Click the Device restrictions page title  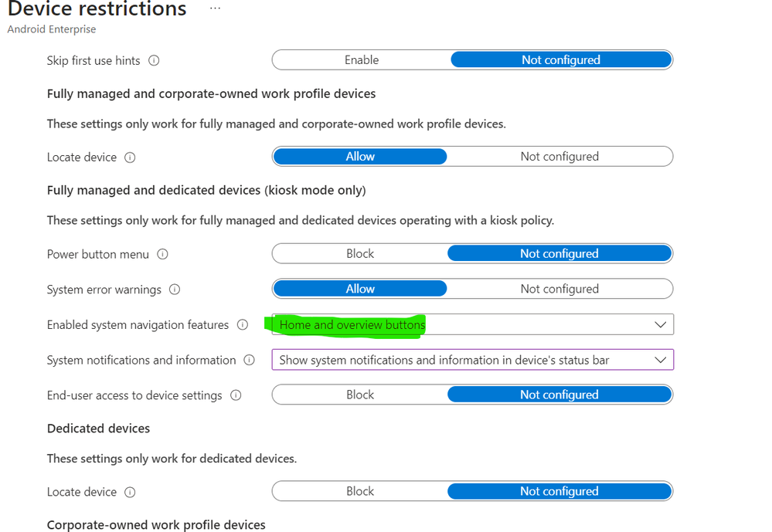click(97, 10)
